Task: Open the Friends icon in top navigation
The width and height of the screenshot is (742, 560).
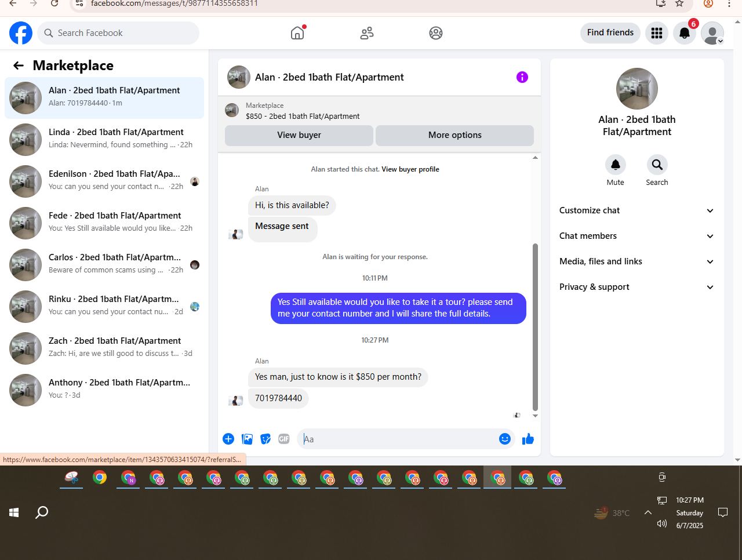Action: click(367, 33)
